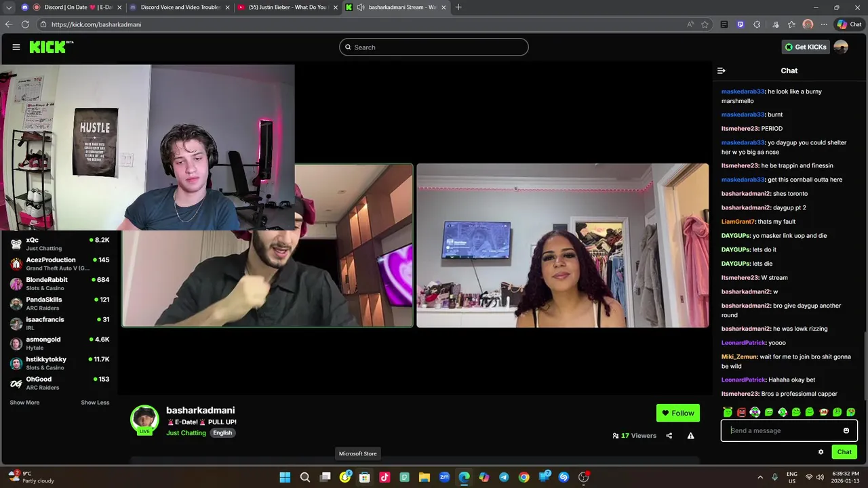Open chat settings gear icon
The width and height of the screenshot is (868, 488).
pyautogui.click(x=821, y=452)
